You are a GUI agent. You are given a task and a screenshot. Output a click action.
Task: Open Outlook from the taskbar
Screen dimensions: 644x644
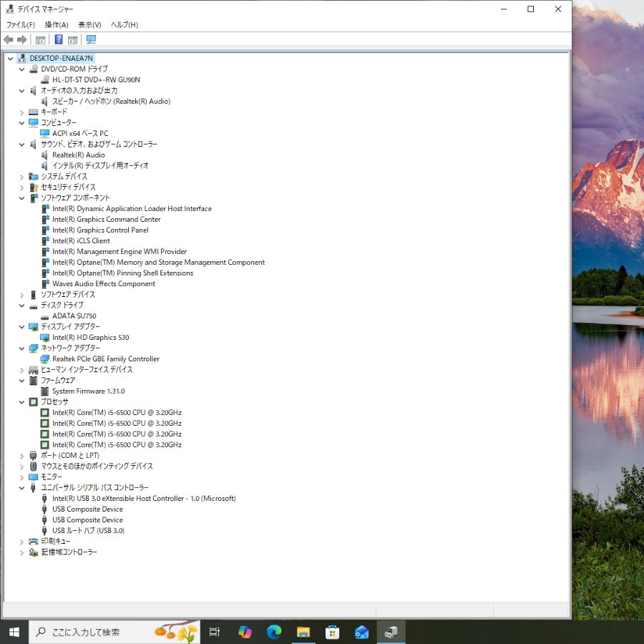361,632
